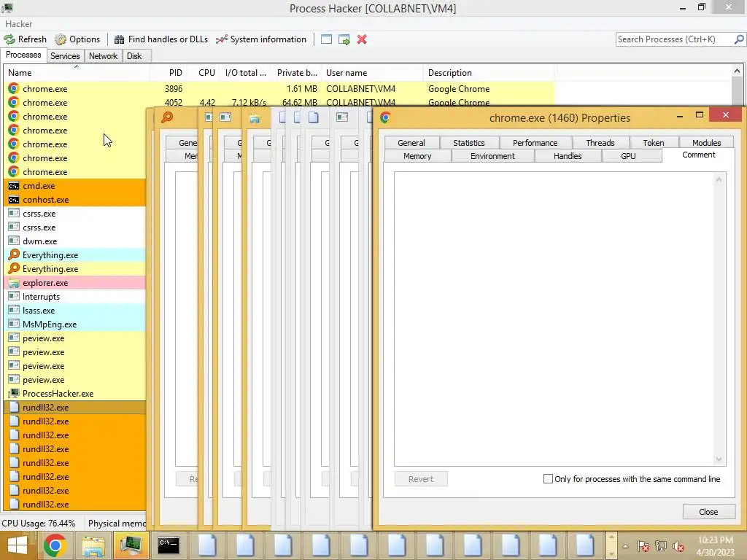Image resolution: width=747 pixels, height=560 pixels.
Task: Open the Hacker menu
Action: pos(18,24)
